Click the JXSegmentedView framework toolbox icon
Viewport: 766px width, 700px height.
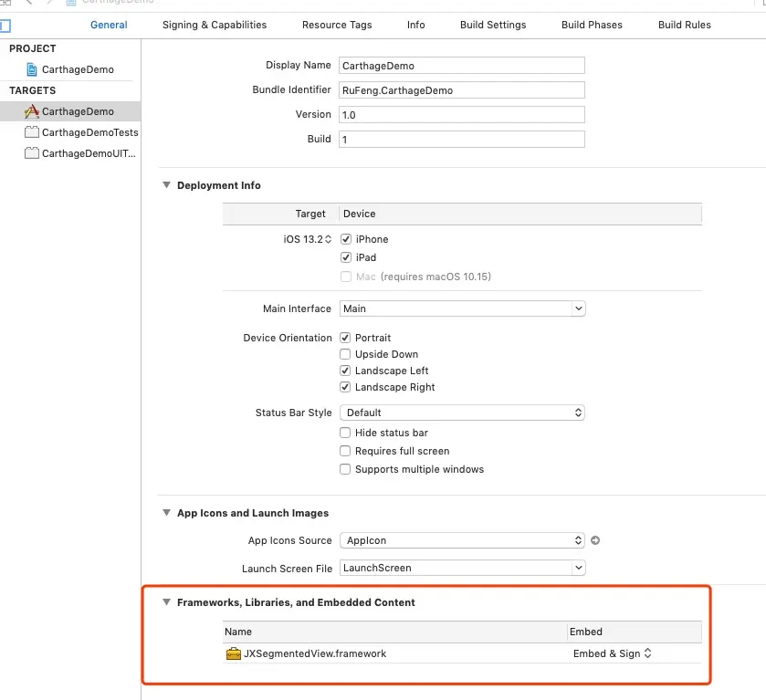pyautogui.click(x=234, y=653)
